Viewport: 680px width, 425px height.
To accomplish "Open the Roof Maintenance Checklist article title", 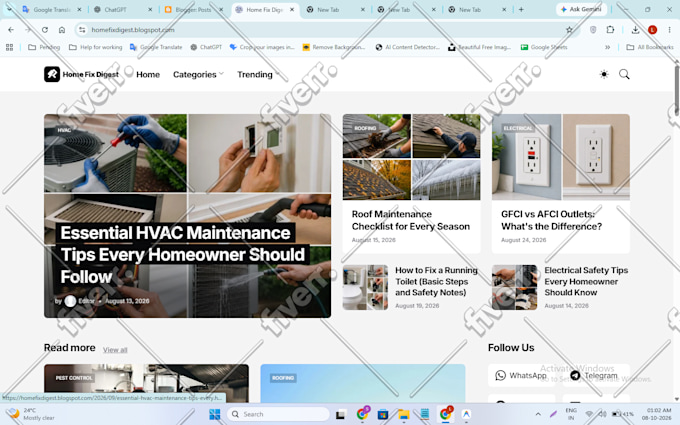I will [411, 220].
